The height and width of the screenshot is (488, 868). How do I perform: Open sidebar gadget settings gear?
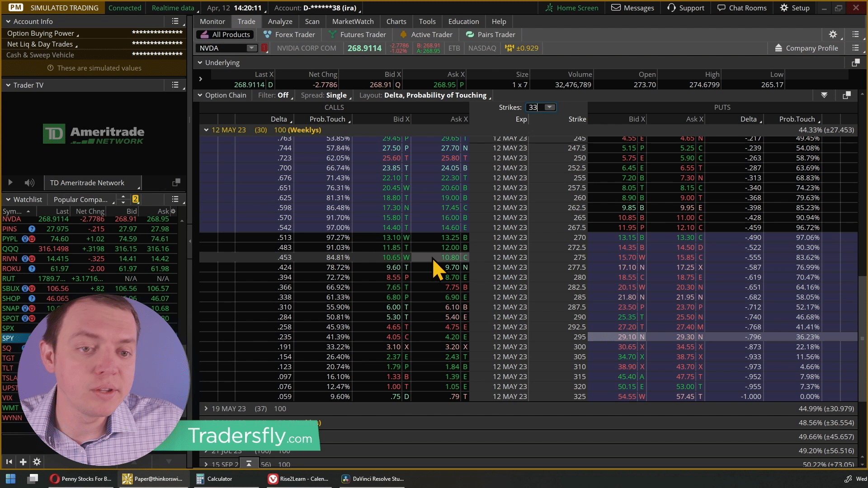pos(37,462)
